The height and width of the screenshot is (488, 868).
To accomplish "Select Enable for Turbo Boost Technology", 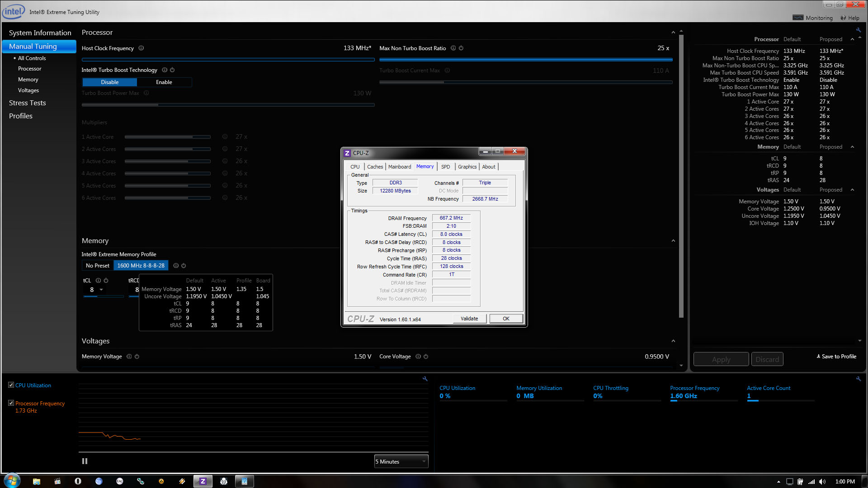I will 164,82.
